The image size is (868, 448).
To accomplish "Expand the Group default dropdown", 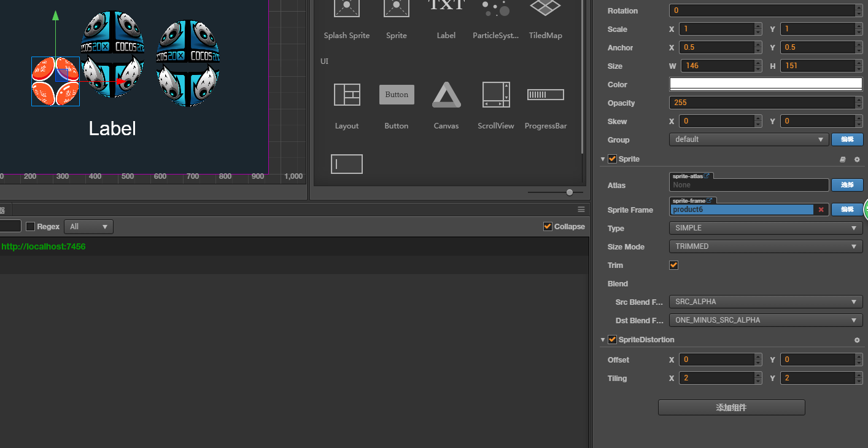I will [x=749, y=140].
